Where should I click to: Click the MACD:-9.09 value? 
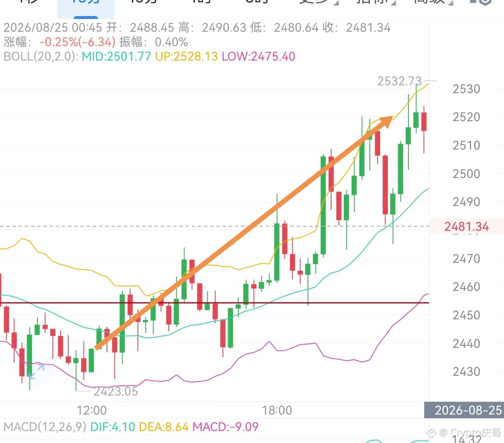coord(226,427)
